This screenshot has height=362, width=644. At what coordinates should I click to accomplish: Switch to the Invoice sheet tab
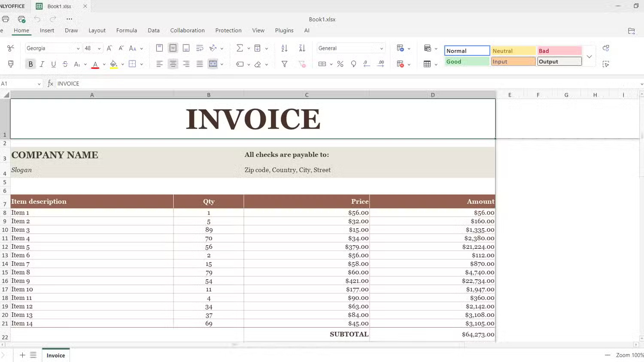coord(56,355)
